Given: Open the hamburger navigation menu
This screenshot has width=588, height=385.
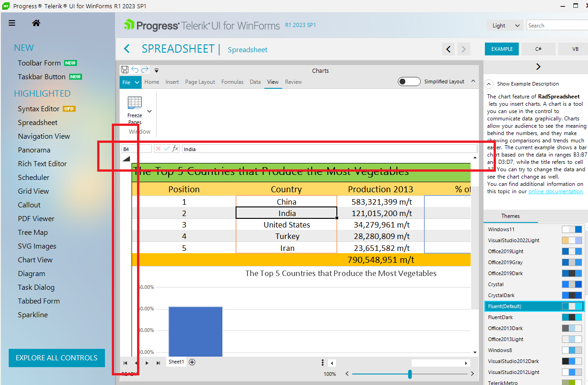Looking at the screenshot, I should 12,23.
